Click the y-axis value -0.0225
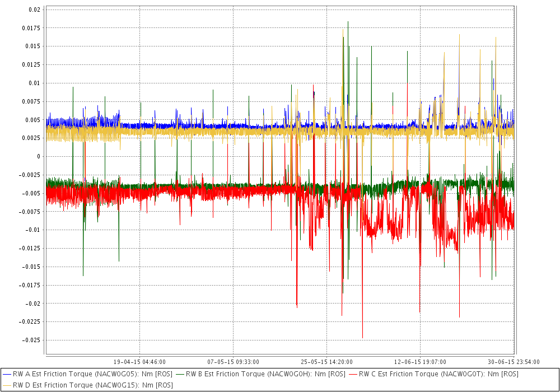The width and height of the screenshot is (560, 392). (x=30, y=321)
